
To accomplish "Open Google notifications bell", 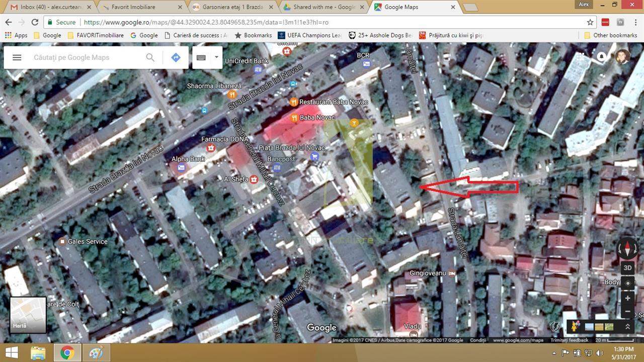I will pos(601,56).
